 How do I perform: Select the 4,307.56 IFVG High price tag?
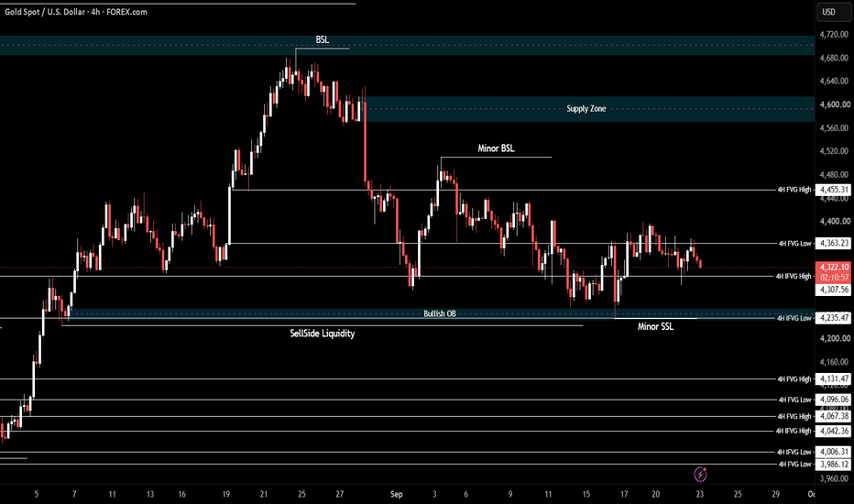click(x=835, y=290)
